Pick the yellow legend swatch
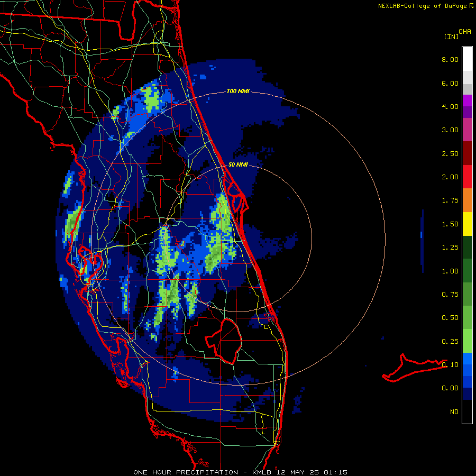 tap(467, 224)
